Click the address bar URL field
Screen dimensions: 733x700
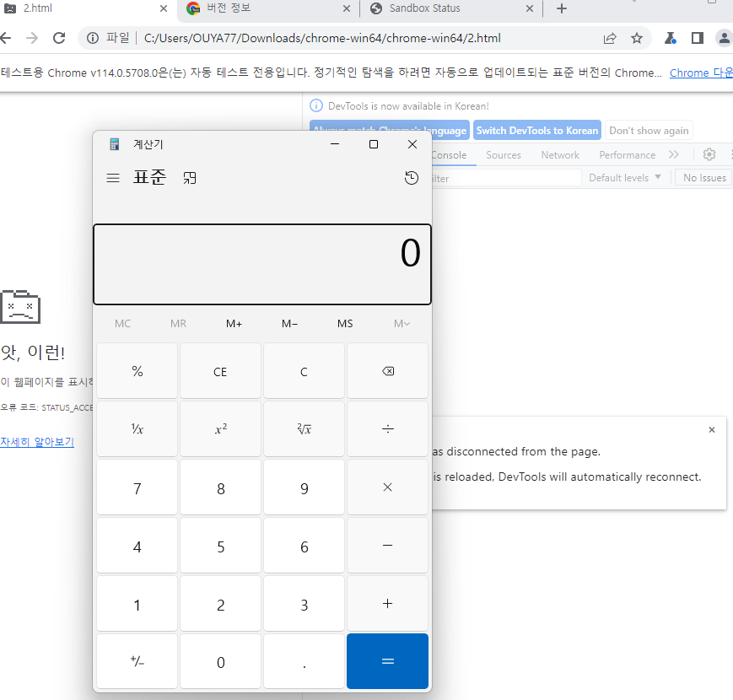tap(322, 38)
